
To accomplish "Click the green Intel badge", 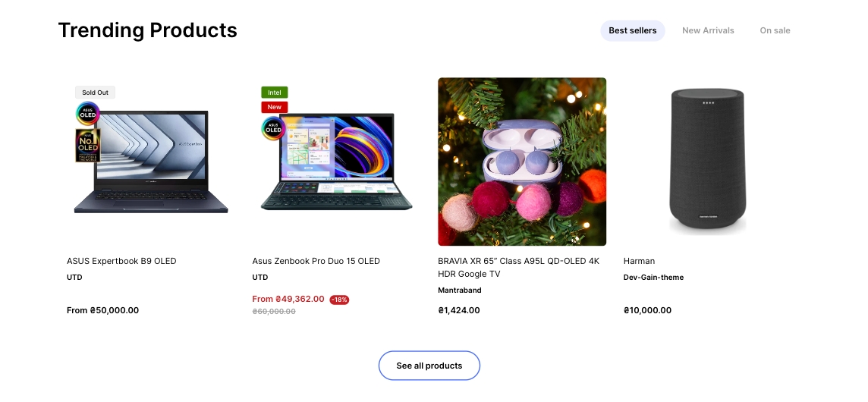I will [274, 93].
